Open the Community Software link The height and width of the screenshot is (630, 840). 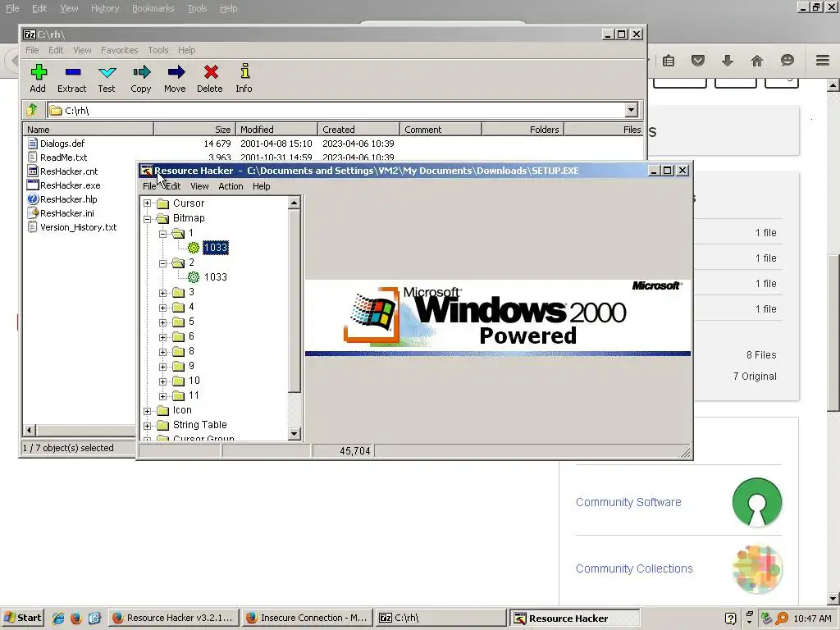tap(628, 502)
